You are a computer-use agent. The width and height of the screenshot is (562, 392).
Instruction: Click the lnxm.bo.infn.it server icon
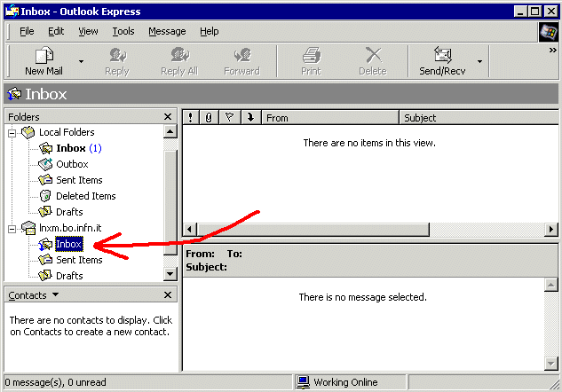point(28,228)
